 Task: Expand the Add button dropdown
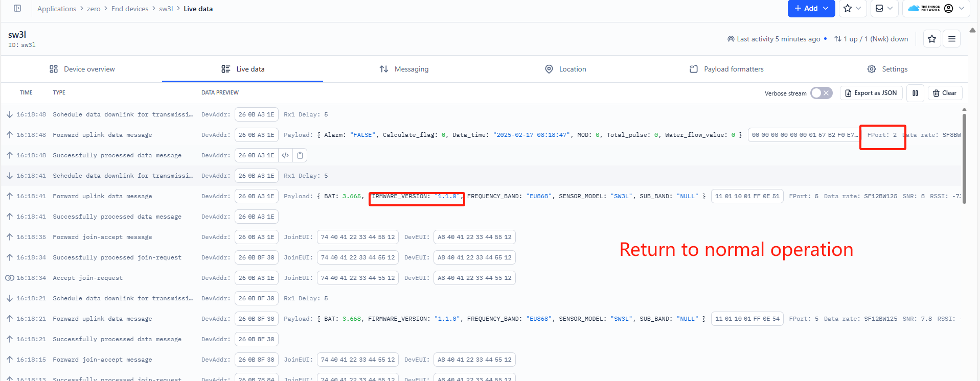pyautogui.click(x=826, y=8)
